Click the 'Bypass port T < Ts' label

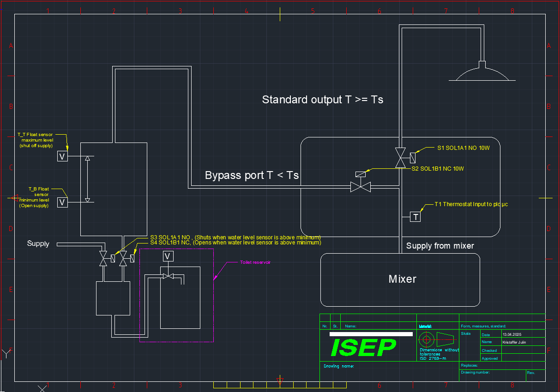(x=252, y=176)
